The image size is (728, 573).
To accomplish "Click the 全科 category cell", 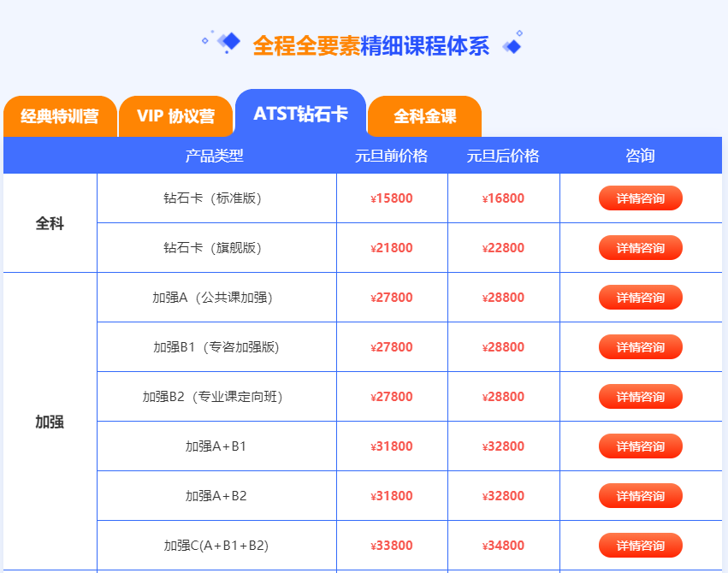I will coord(50,223).
